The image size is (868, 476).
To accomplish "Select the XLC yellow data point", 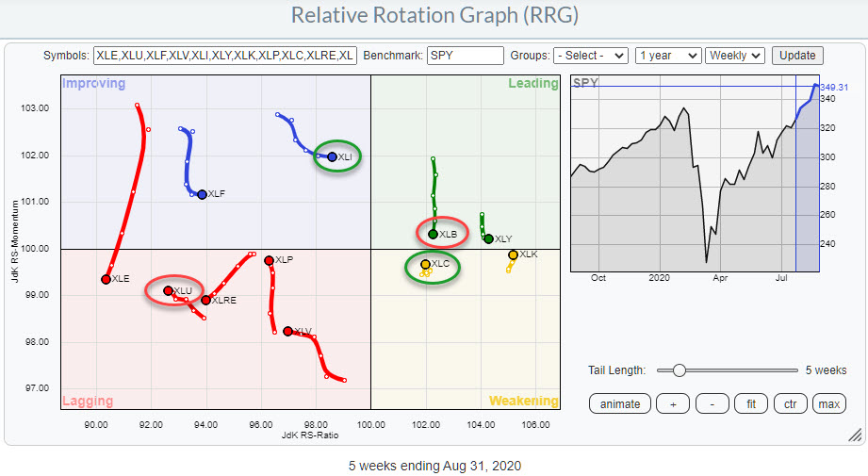I will coord(425,265).
